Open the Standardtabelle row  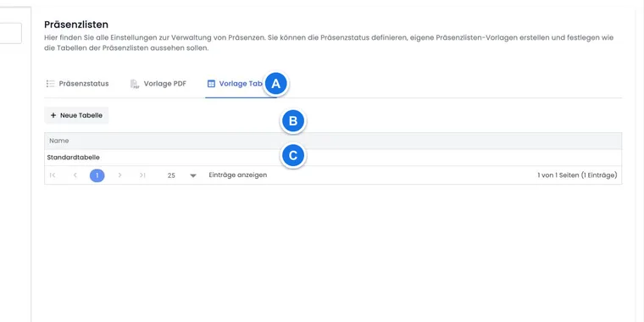click(333, 158)
